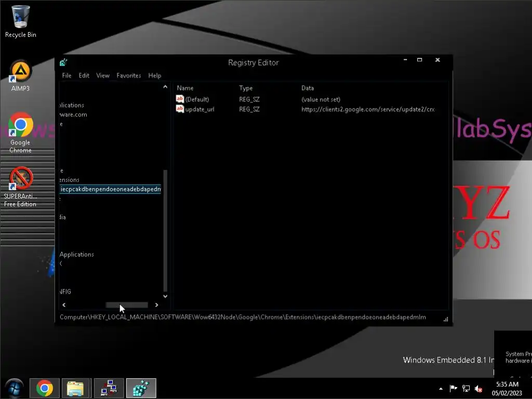
Task: Launch AIMP3 from the desktop
Action: pos(20,75)
